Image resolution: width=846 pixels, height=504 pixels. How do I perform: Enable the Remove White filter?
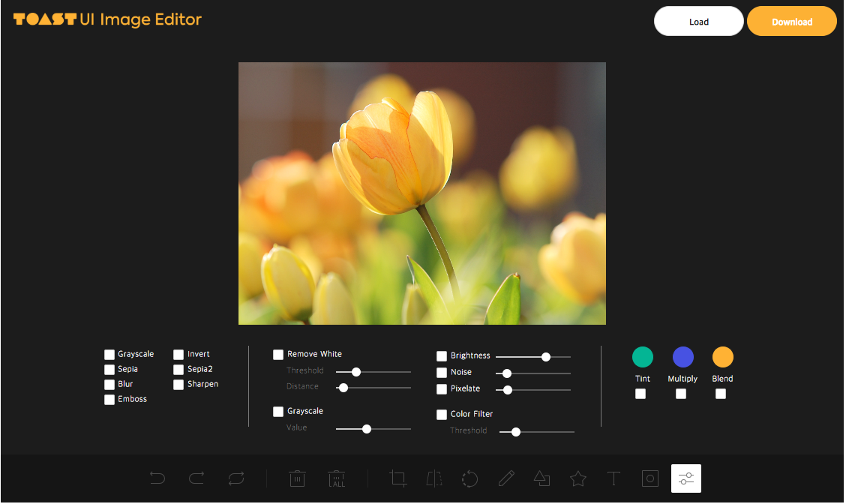(278, 354)
